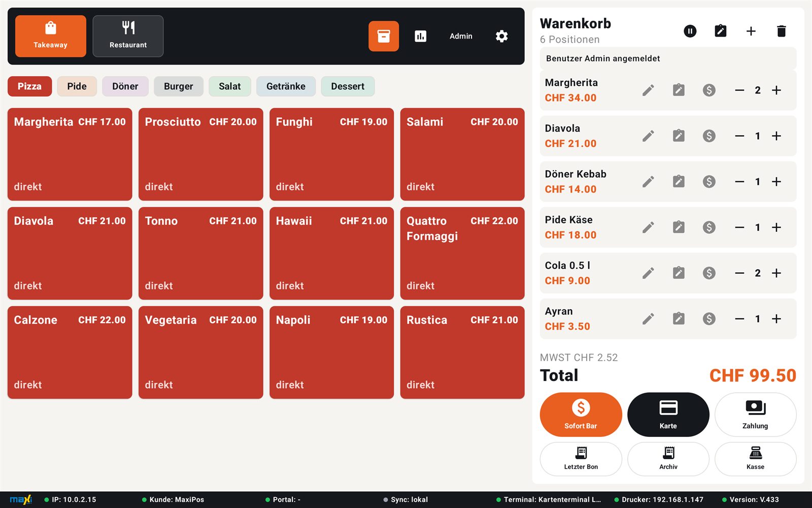This screenshot has width=812, height=508.
Task: Add Rustica pizza to order
Action: pos(462,352)
